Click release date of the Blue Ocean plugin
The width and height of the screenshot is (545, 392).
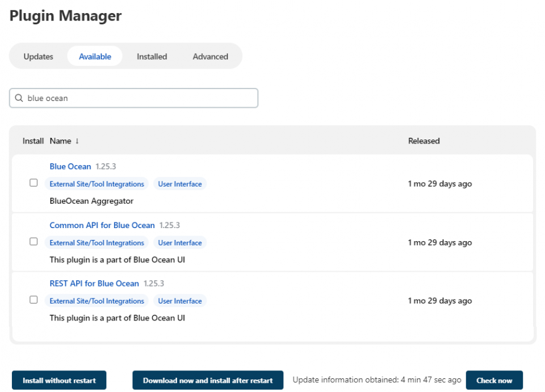(x=439, y=184)
